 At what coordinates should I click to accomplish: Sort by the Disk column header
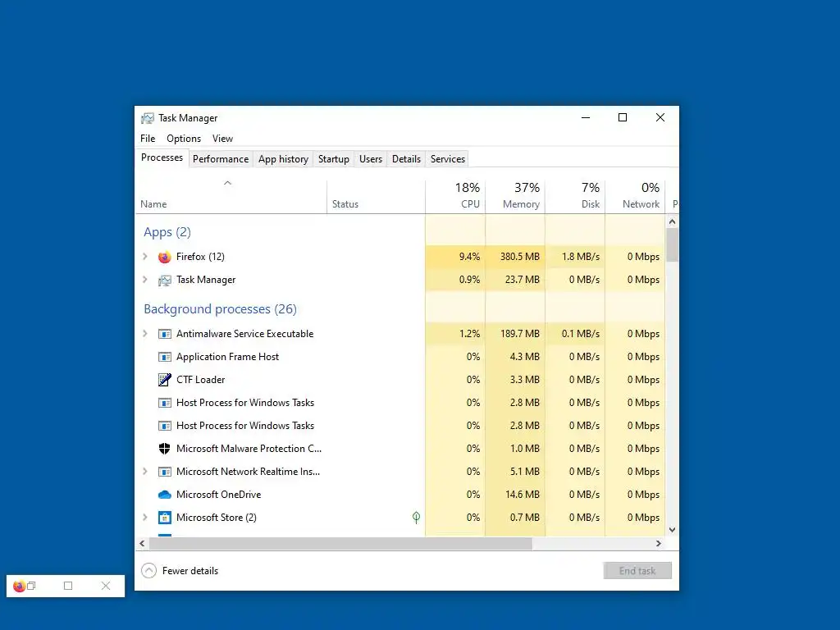tap(575, 196)
